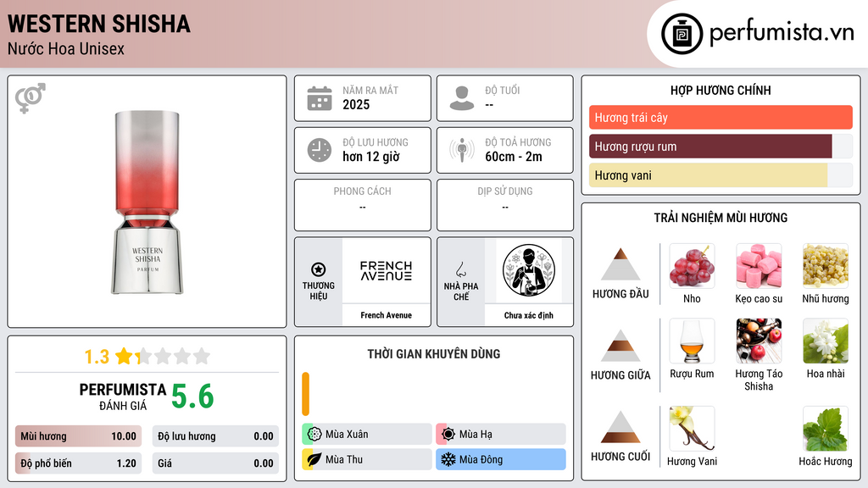Select the Hoắc Hương note image

(826, 429)
